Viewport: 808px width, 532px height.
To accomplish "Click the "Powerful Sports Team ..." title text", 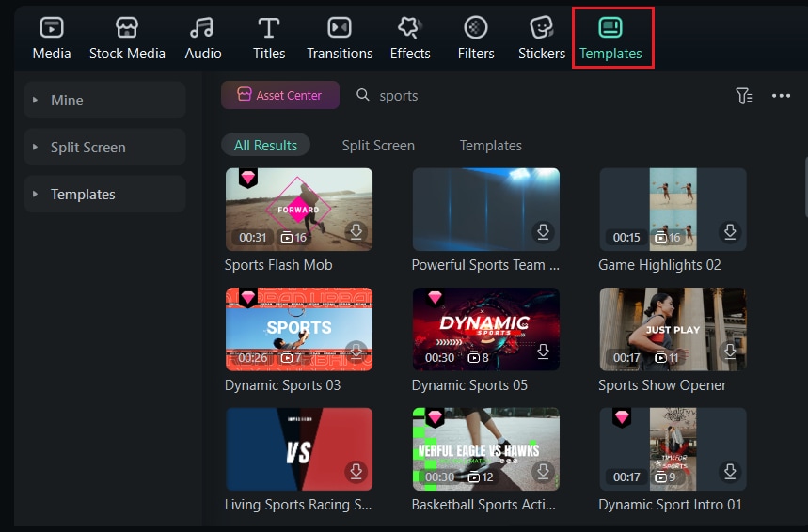I will [x=485, y=265].
